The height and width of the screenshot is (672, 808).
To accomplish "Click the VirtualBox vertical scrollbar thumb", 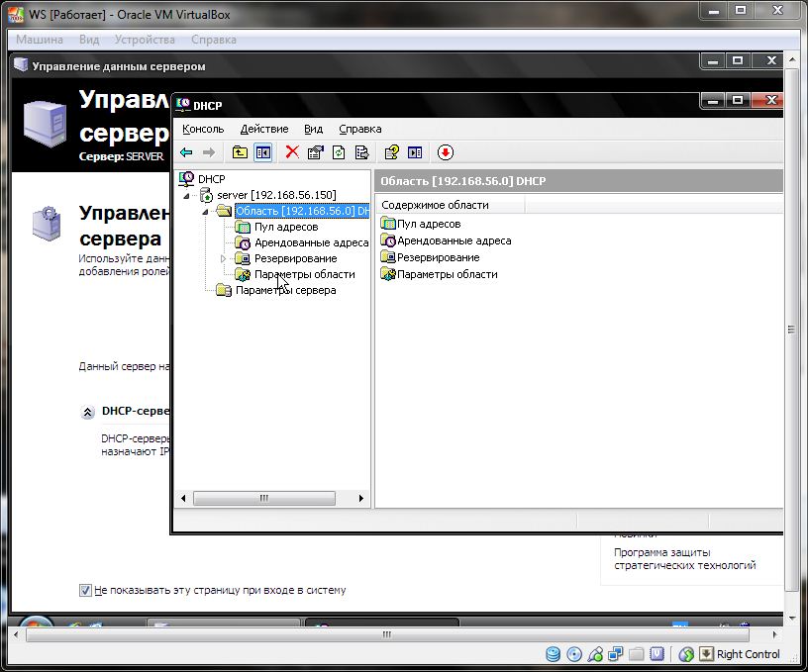I will (791, 329).
